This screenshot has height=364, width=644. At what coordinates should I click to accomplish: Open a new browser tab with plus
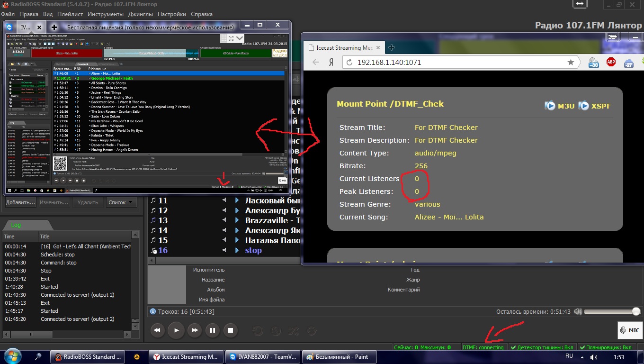(x=392, y=47)
